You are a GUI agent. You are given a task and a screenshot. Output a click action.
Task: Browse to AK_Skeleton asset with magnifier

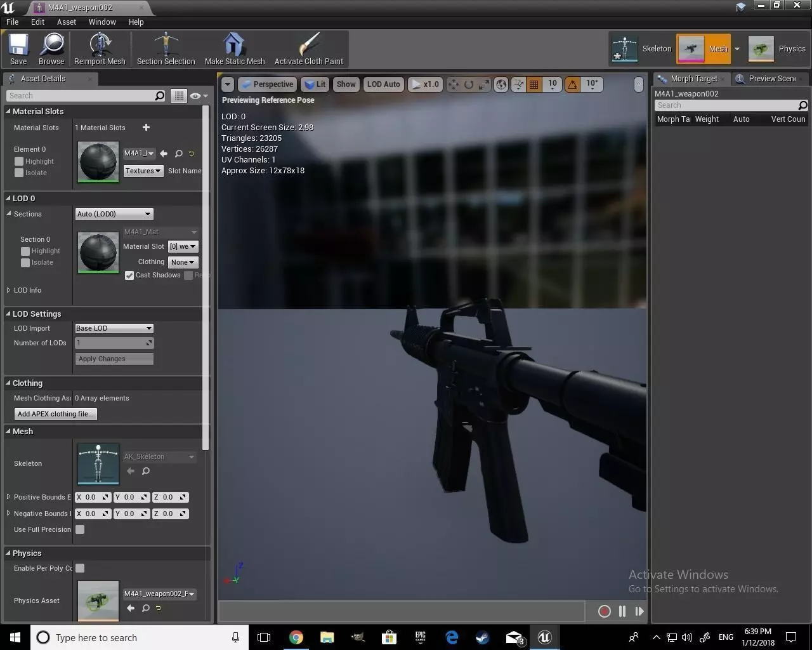pos(145,471)
